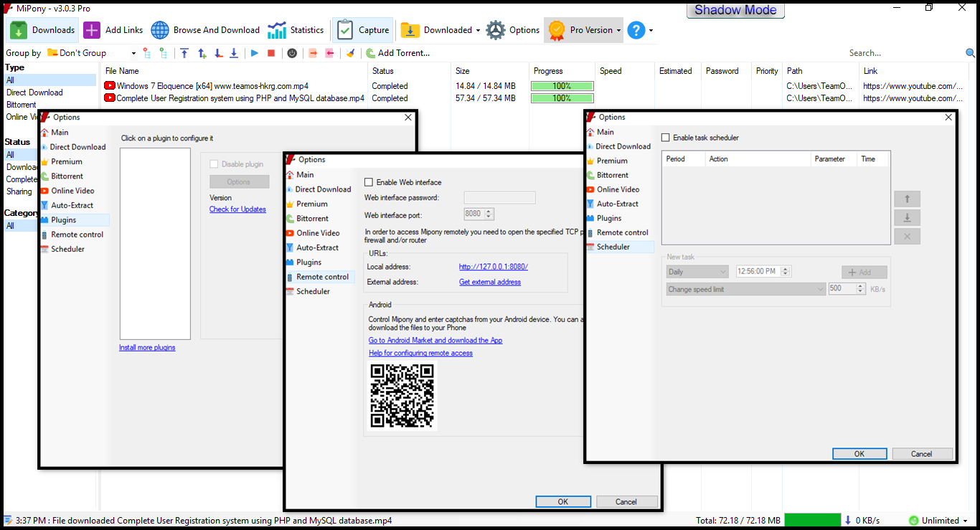The height and width of the screenshot is (530, 980).
Task: Click the Add Links toolbar button
Action: click(113, 30)
